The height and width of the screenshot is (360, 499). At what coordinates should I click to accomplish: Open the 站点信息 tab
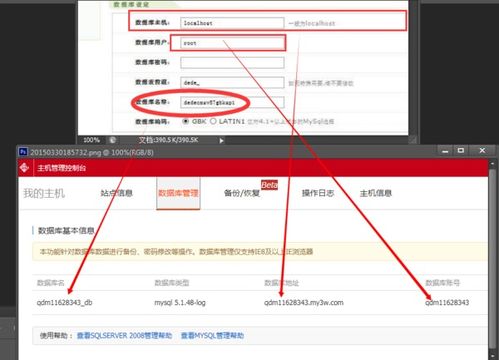click(x=117, y=193)
